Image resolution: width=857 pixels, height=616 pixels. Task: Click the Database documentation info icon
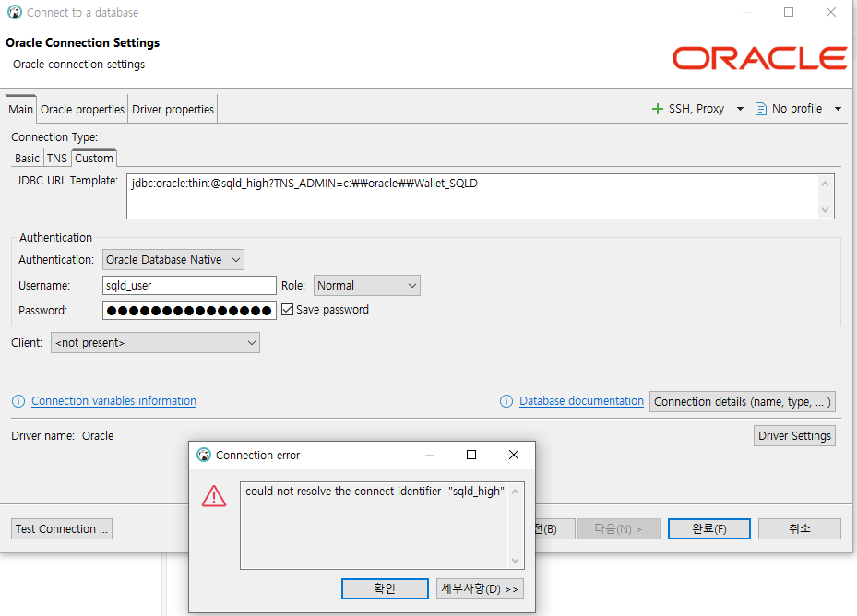[x=506, y=401]
